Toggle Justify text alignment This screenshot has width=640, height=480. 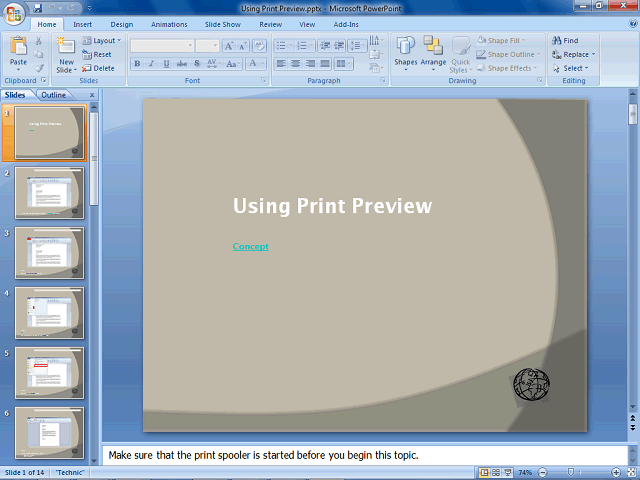(325, 64)
